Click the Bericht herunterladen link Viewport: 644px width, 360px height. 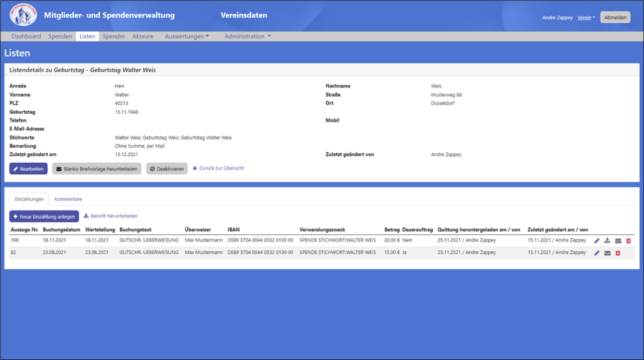click(x=111, y=216)
